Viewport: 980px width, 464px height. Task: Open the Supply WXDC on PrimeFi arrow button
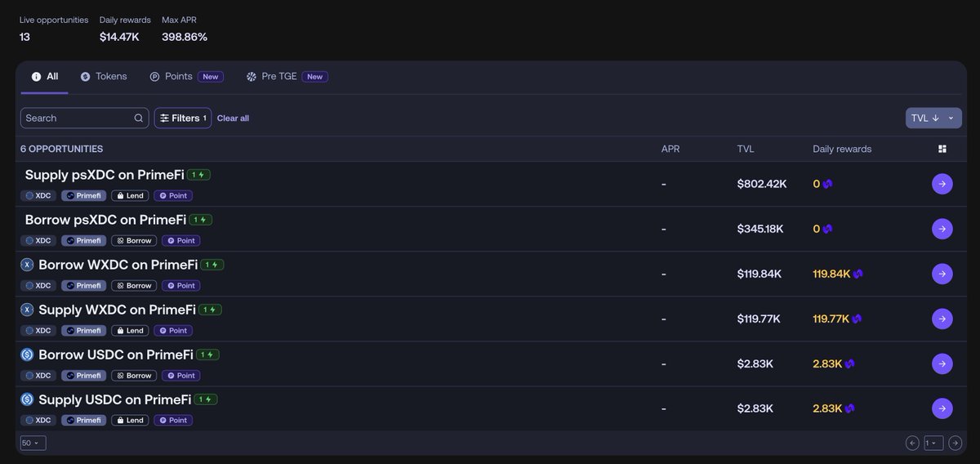pos(942,319)
